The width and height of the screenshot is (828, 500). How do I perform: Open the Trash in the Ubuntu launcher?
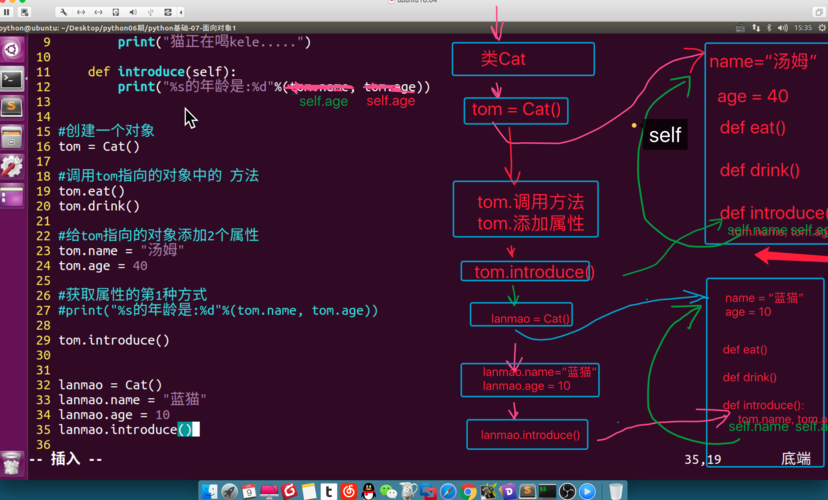coord(12,464)
